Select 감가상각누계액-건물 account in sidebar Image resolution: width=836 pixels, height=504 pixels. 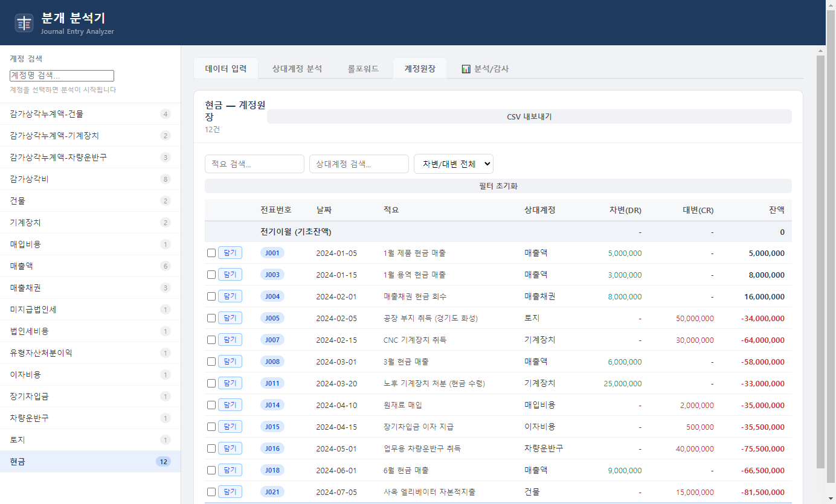(90, 114)
